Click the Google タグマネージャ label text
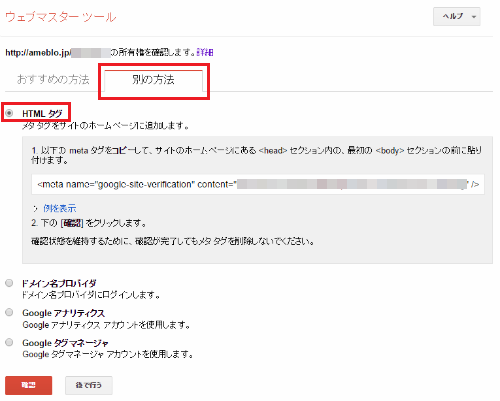The height and width of the screenshot is (401, 500). coord(65,343)
